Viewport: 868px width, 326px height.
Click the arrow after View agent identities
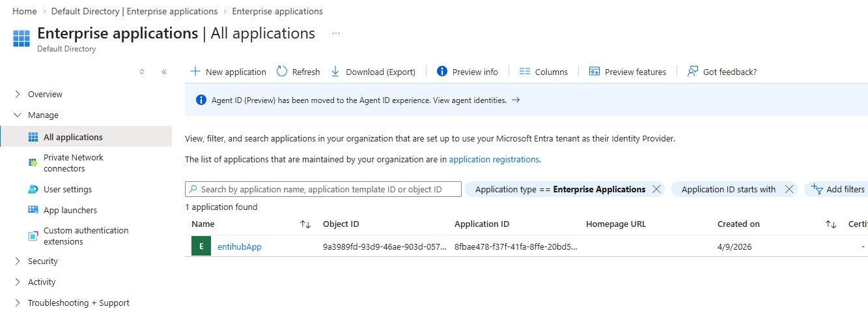(x=516, y=100)
